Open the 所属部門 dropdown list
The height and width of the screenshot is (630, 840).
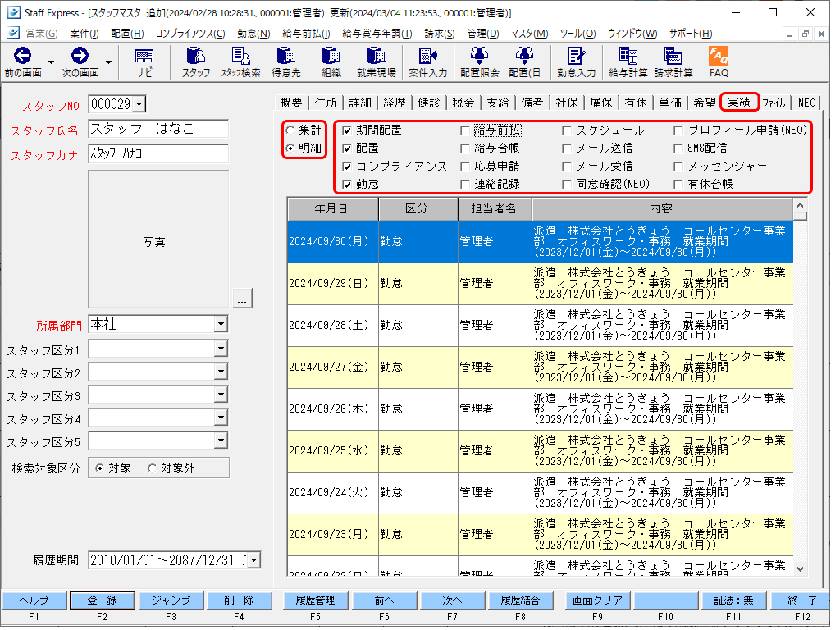pos(221,324)
